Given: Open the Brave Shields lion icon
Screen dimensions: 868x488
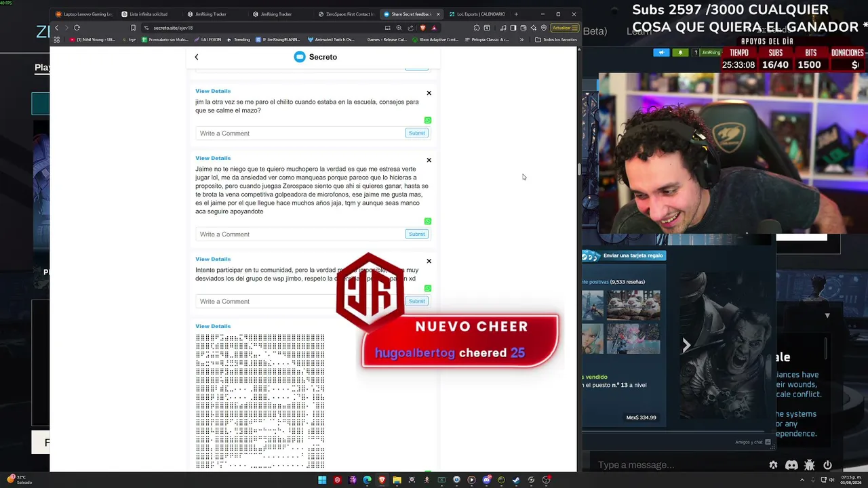Looking at the screenshot, I should tap(422, 28).
